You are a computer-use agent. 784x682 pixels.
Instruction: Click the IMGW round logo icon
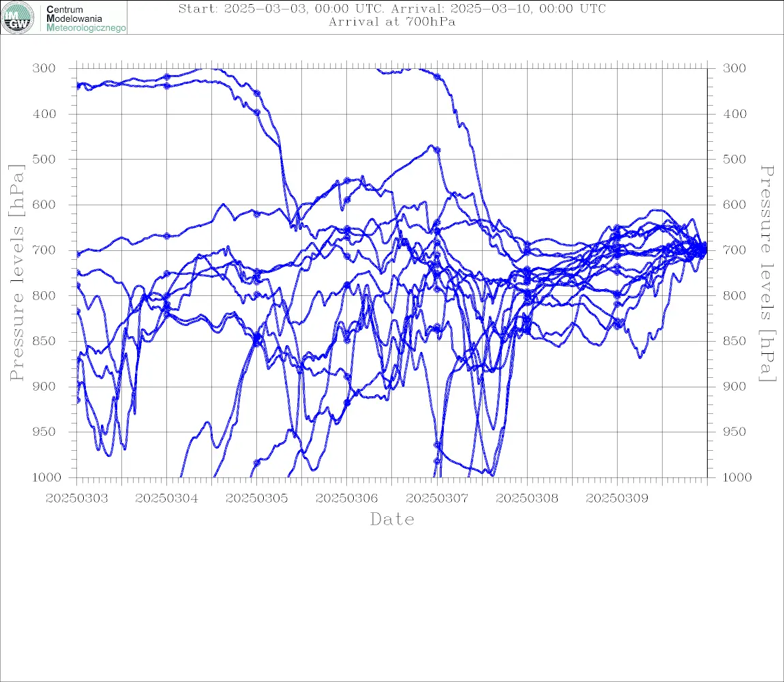18,18
